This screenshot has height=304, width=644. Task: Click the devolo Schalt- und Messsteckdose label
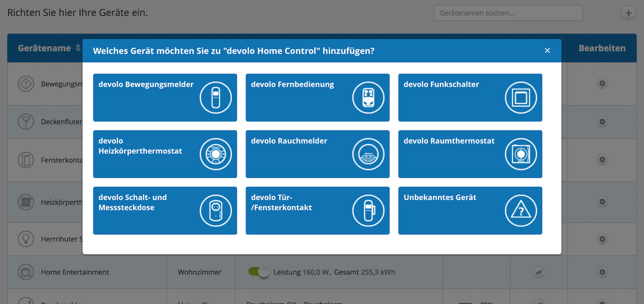(133, 202)
